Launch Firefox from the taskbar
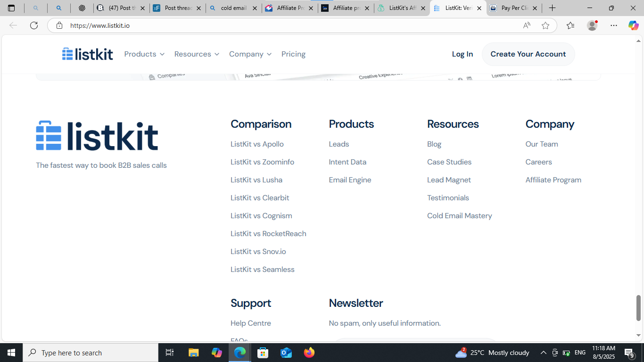The image size is (644, 362). [x=309, y=353]
